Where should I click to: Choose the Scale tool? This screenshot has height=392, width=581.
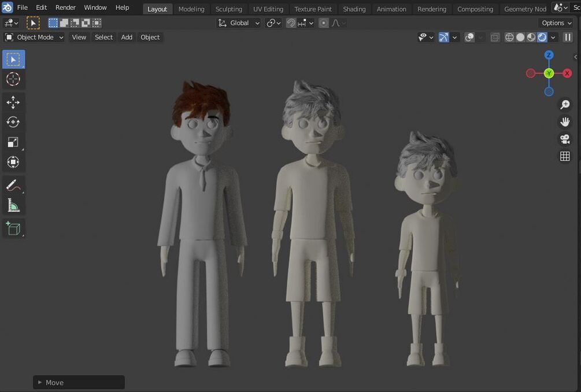coord(13,142)
